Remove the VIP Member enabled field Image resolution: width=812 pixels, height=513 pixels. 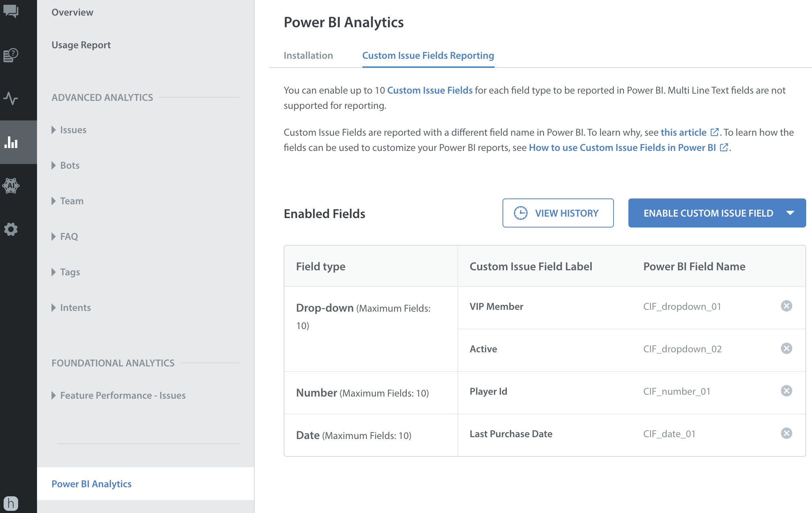point(786,306)
